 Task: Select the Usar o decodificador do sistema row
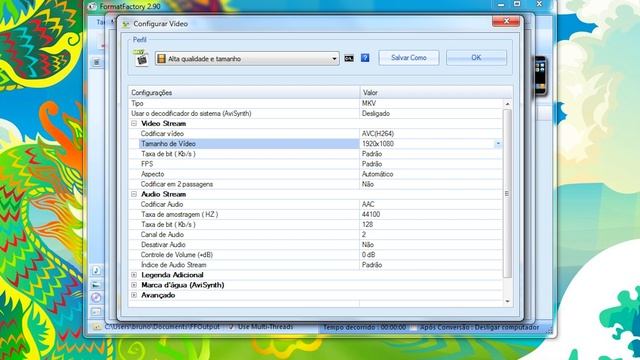[316, 113]
